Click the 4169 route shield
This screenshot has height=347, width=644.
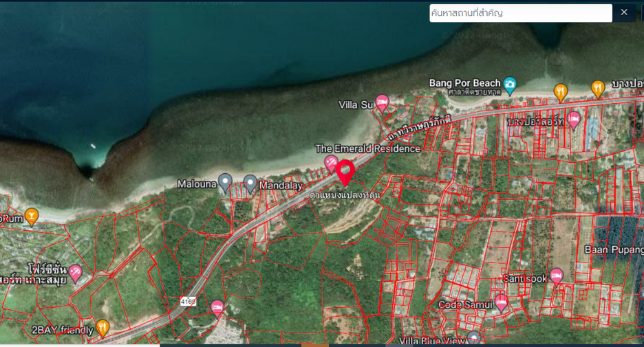pyautogui.click(x=188, y=302)
